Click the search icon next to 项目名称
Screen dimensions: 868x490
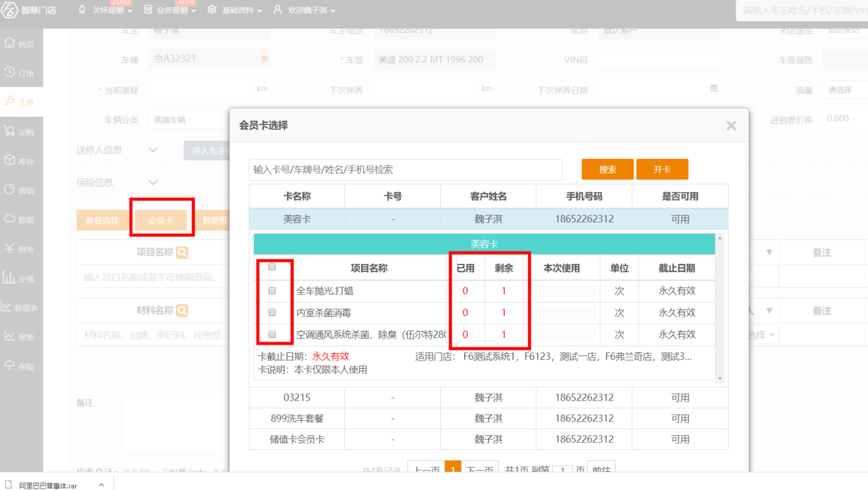pos(182,252)
